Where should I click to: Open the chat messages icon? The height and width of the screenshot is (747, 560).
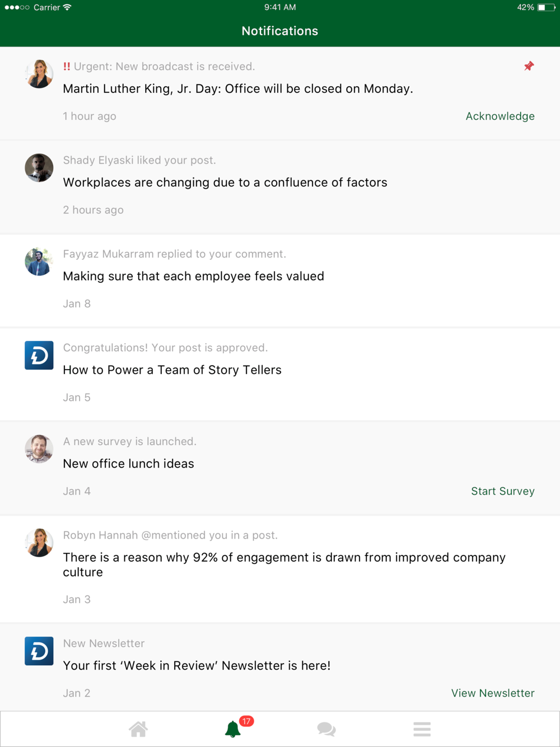click(x=326, y=729)
